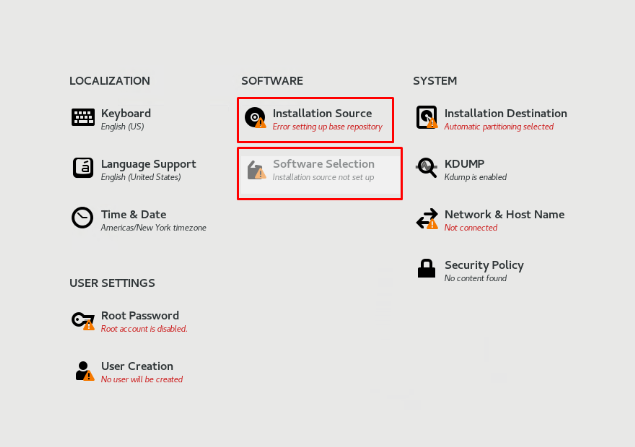Click 'English (US)' keyboard value
This screenshot has height=447, width=635.
pos(122,127)
